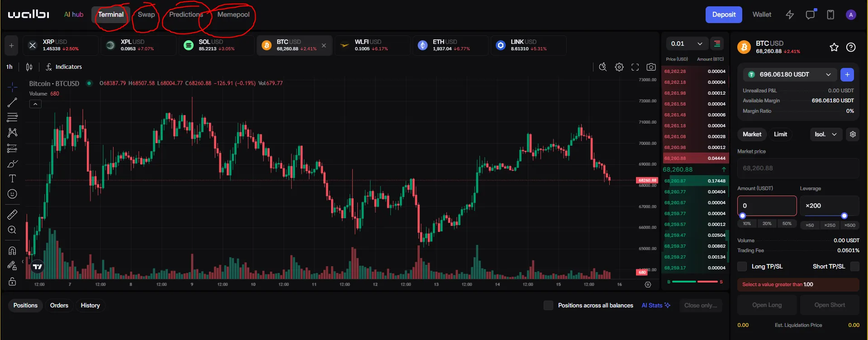
Task: Open the 1h timeframe selector
Action: (x=9, y=67)
